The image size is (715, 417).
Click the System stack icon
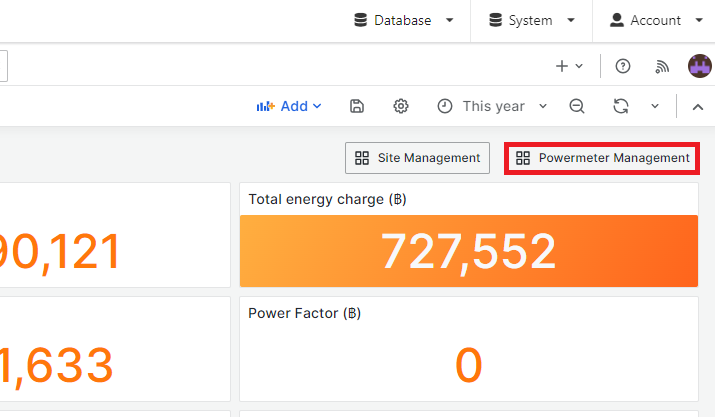pyautogui.click(x=496, y=21)
